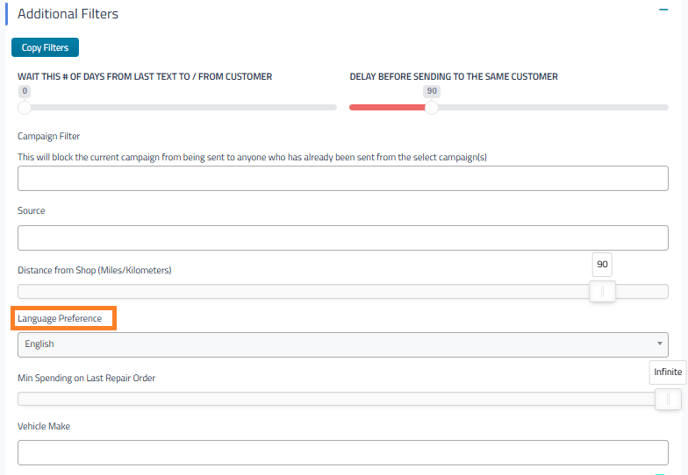Click the Campaign Filter input field

(343, 178)
